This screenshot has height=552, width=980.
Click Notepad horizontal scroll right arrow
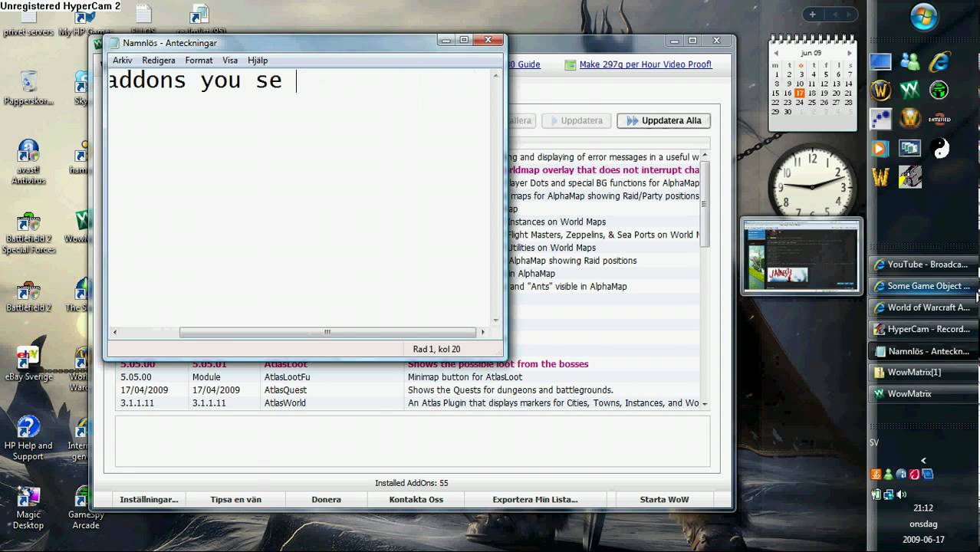point(482,332)
